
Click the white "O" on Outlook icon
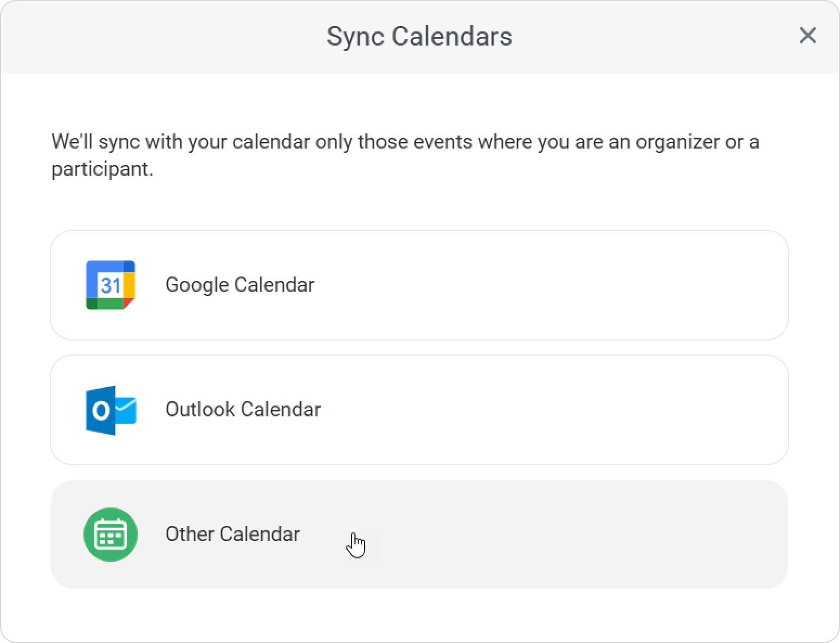[x=101, y=411]
